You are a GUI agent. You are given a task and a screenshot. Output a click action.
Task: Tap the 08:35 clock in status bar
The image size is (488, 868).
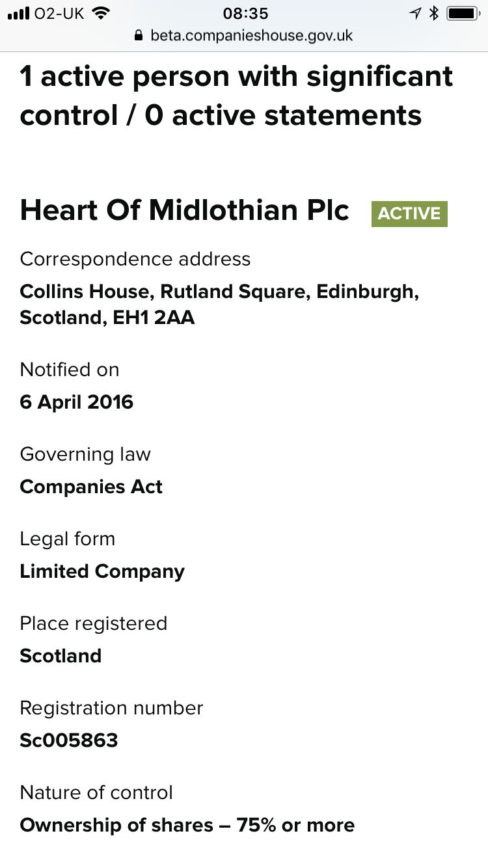pyautogui.click(x=245, y=13)
